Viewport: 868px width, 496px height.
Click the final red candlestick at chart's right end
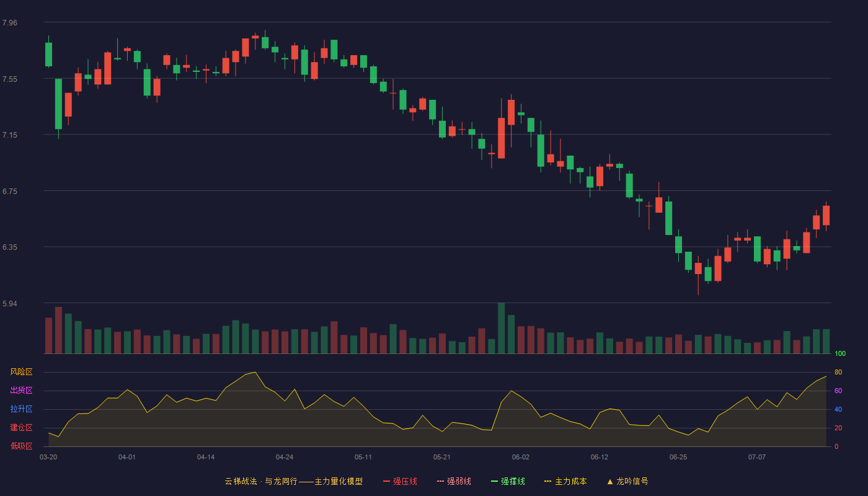[x=826, y=215]
